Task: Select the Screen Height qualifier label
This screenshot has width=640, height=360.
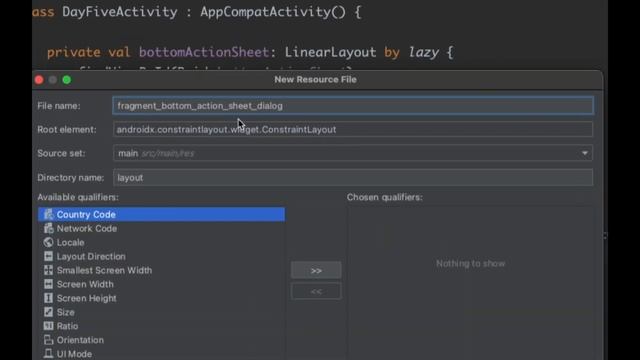Action: click(87, 298)
